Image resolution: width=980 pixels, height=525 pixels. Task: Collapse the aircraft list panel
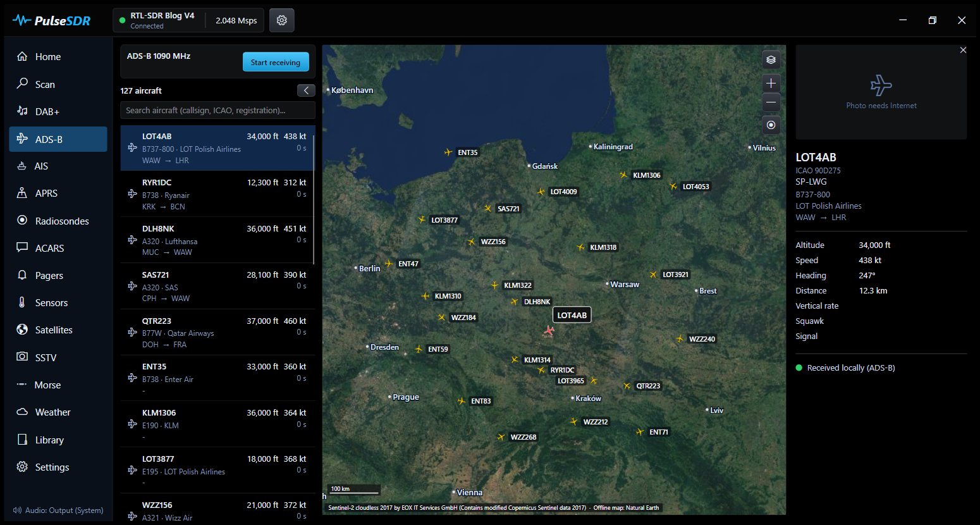click(x=306, y=90)
